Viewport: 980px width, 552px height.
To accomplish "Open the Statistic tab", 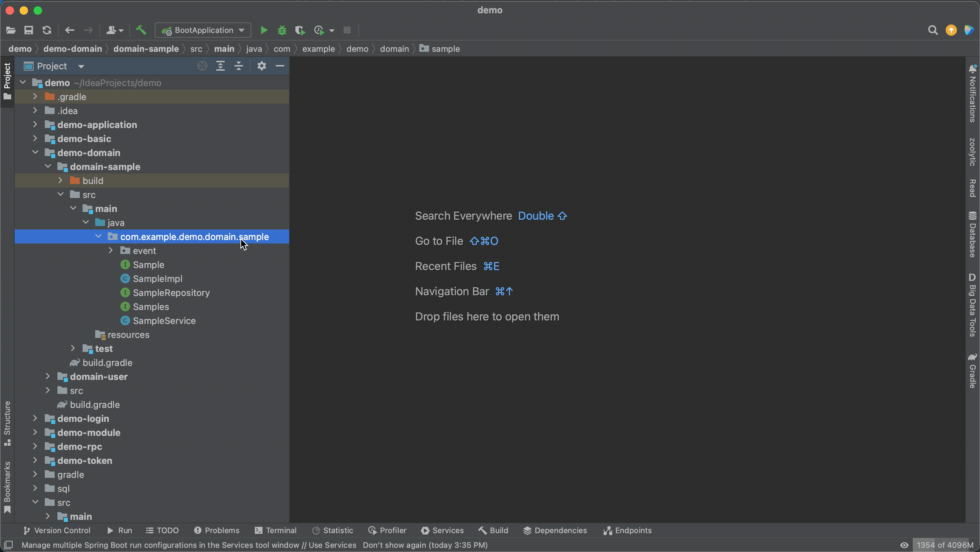I will [x=332, y=530].
